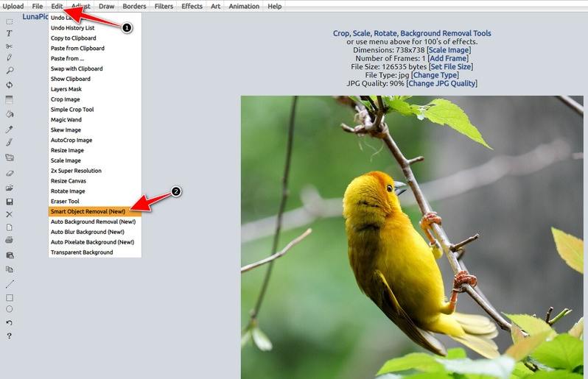Pick the paint bucket fill tool
Viewport: 588px width, 379px height.
(10, 114)
